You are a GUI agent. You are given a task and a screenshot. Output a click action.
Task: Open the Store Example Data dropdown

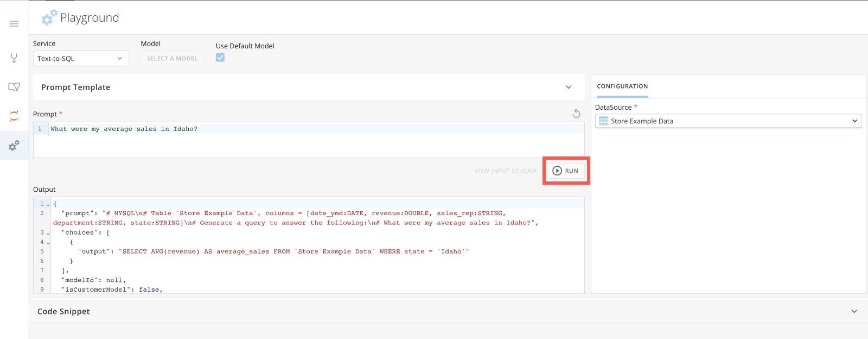(x=728, y=121)
